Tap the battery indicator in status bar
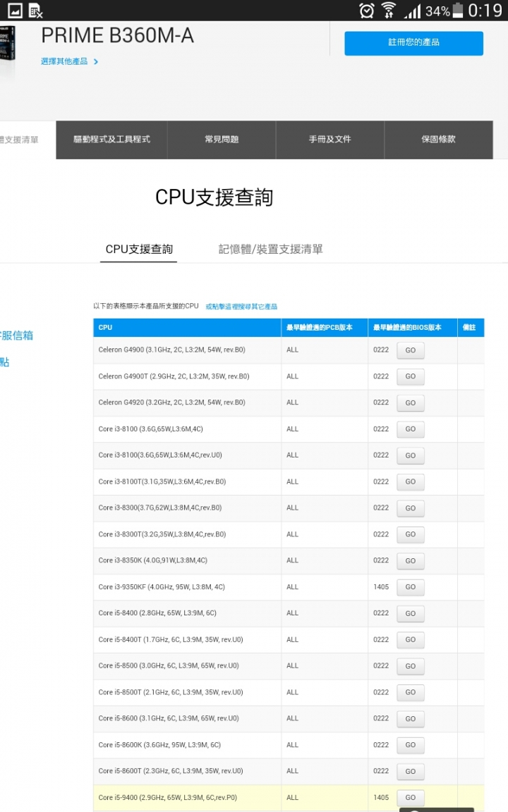The image size is (508, 812). point(458,11)
